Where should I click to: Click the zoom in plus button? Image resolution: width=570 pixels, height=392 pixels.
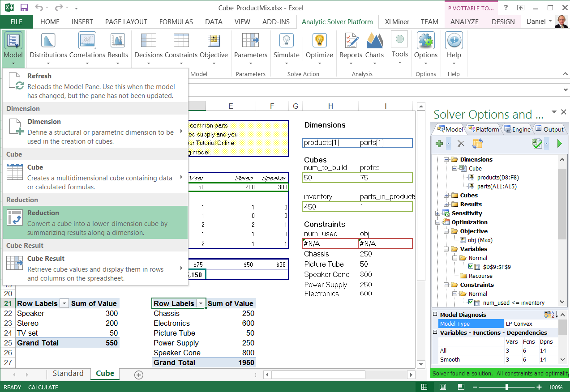coord(539,387)
